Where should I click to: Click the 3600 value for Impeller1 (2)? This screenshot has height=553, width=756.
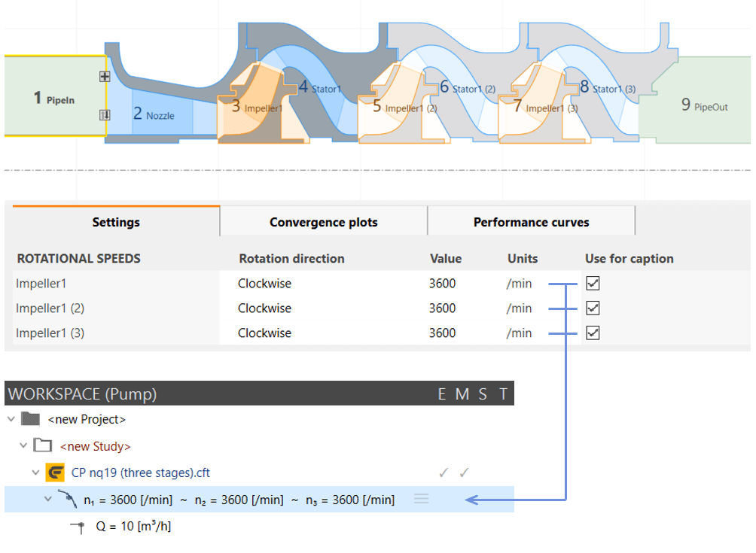click(442, 308)
